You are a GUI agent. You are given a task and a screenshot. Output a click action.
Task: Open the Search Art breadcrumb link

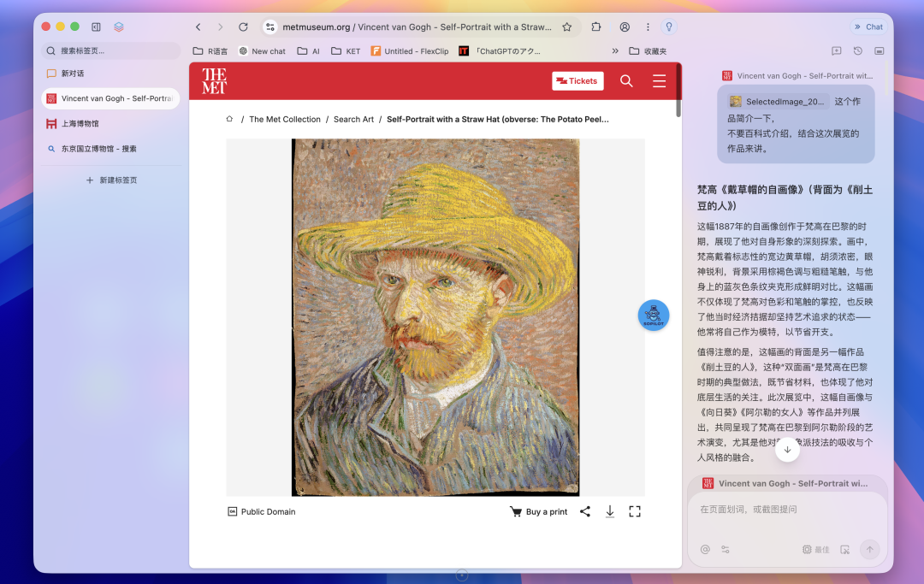pyautogui.click(x=353, y=120)
